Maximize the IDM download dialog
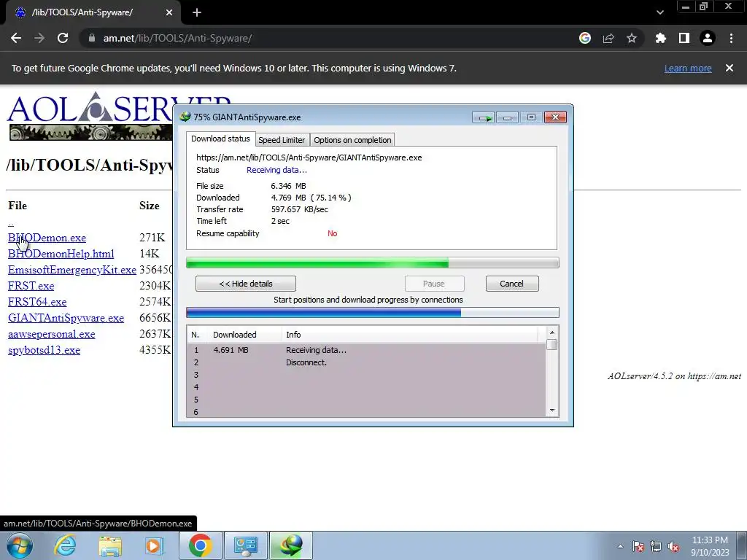The height and width of the screenshot is (560, 747). point(531,117)
